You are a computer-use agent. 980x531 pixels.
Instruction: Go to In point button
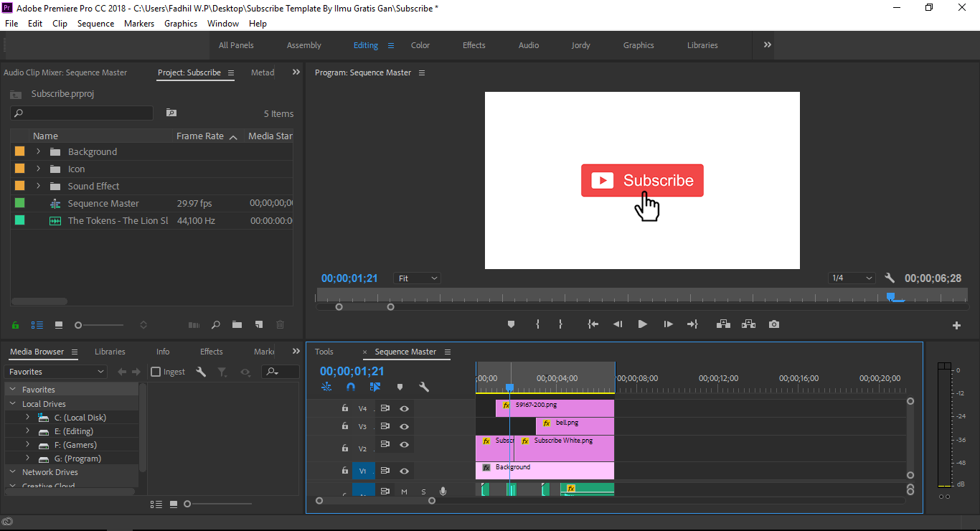coord(593,324)
